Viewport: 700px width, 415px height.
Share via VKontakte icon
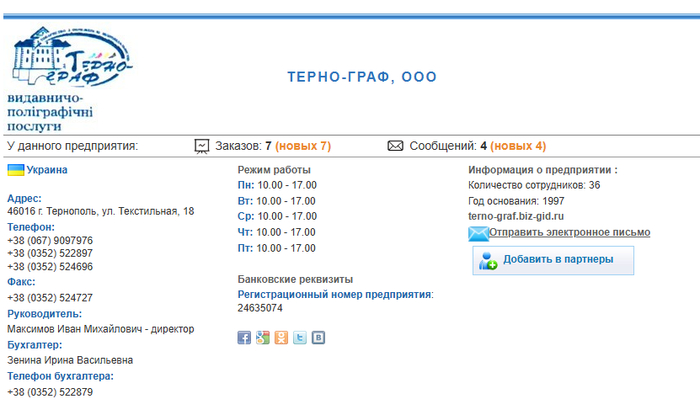[x=318, y=338]
